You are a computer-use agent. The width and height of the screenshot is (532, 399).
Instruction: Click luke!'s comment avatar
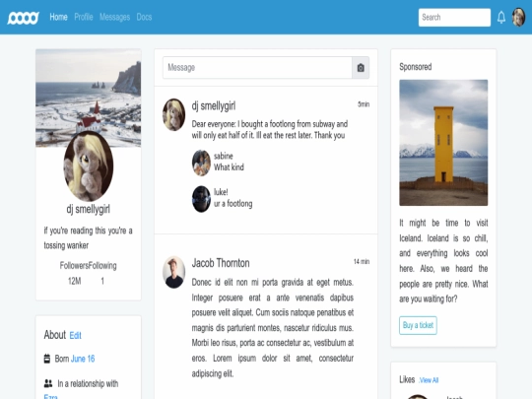pos(201,199)
